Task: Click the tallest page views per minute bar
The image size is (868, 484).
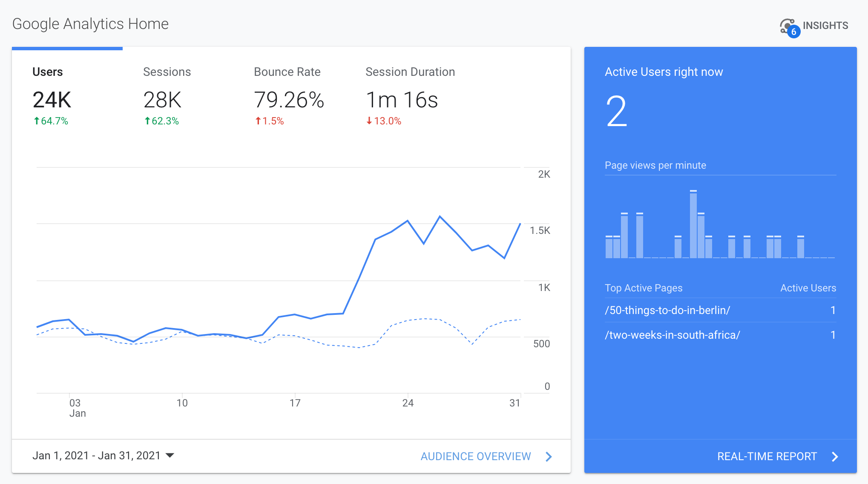Action: pyautogui.click(x=693, y=224)
